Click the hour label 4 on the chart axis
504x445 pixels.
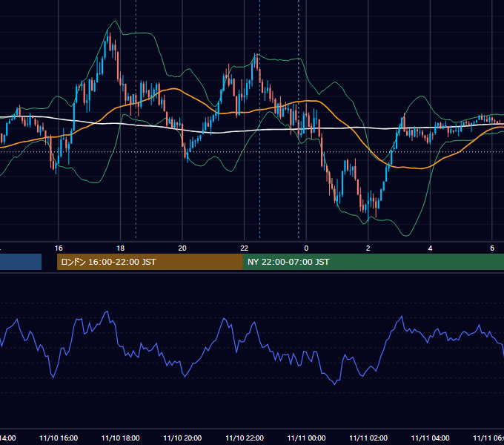430,248
